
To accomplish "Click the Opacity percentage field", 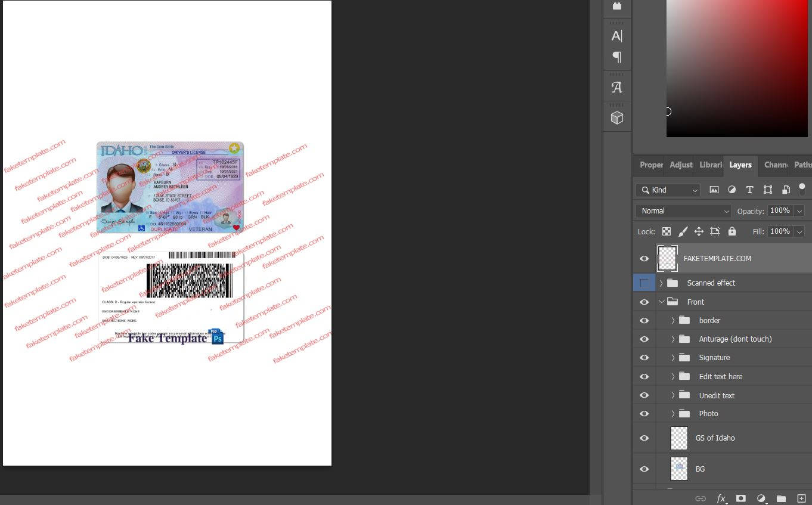I will click(x=780, y=211).
